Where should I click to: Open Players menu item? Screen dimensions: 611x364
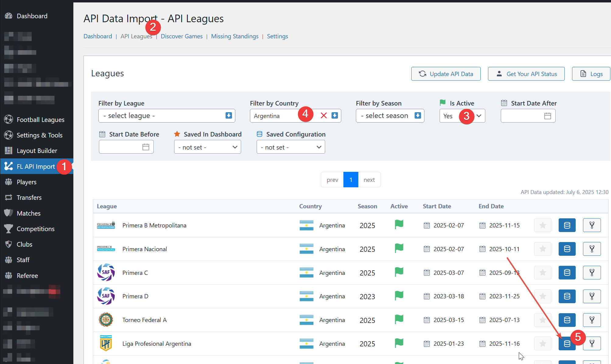(37, 182)
